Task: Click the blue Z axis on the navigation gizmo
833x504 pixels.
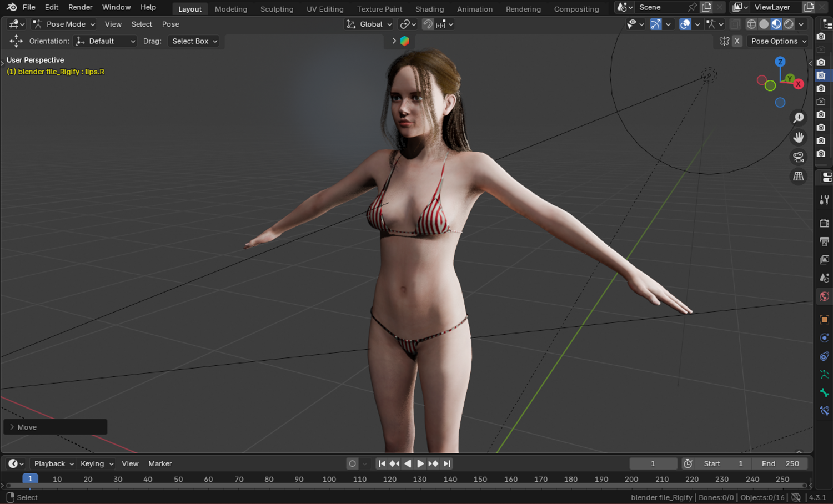Action: click(780, 62)
